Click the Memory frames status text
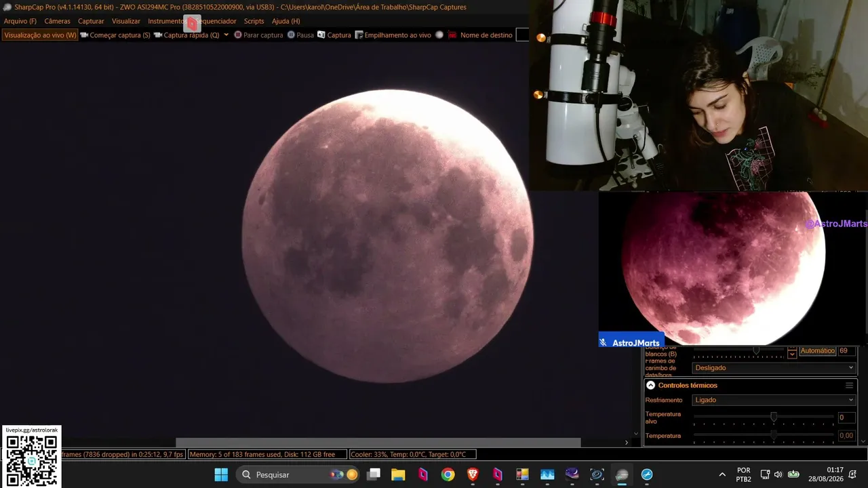868x488 pixels. coord(267,454)
